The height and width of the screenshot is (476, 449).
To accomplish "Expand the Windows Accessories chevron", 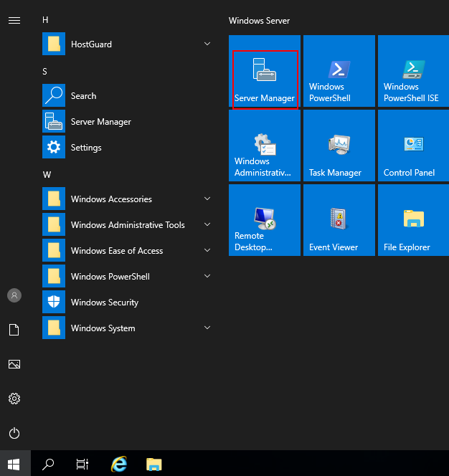I will pyautogui.click(x=207, y=199).
